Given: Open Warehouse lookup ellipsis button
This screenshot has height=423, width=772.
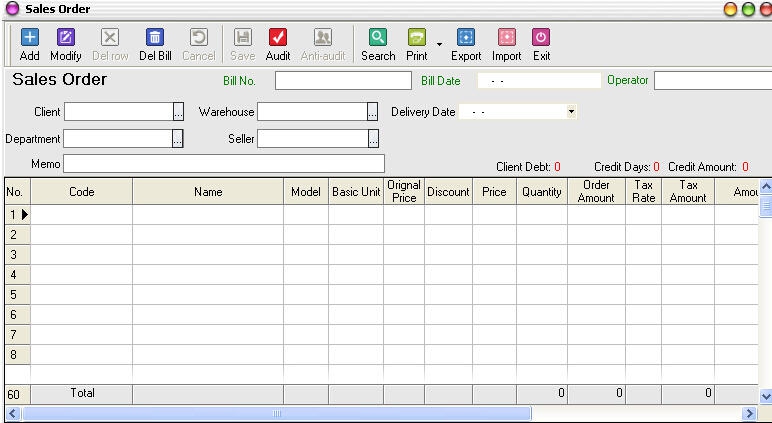Looking at the screenshot, I should tap(372, 112).
